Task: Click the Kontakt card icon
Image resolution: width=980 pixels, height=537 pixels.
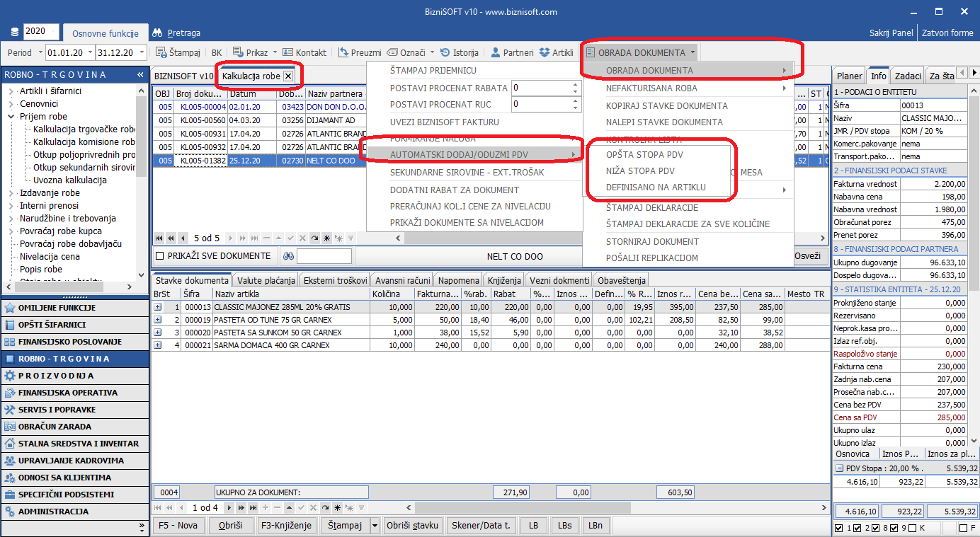Action: click(x=288, y=52)
